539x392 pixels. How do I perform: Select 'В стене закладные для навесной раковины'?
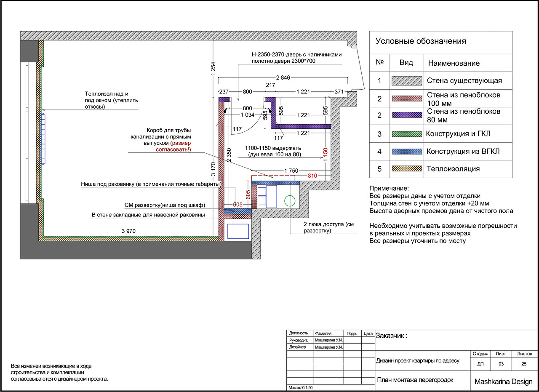[148, 215]
